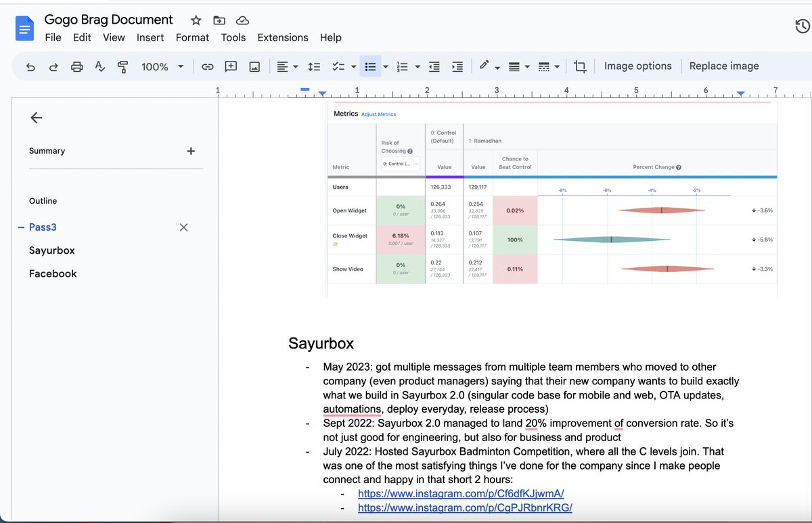812x523 pixels.
Task: Click the Border dash icon
Action: tap(543, 66)
